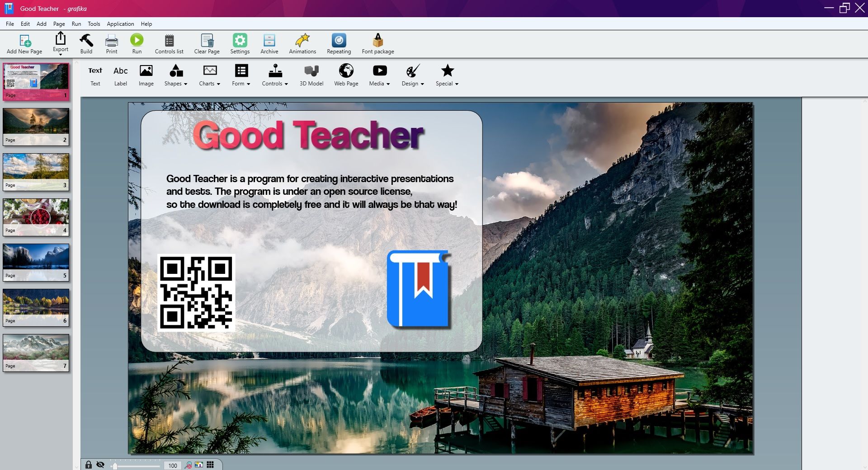The height and width of the screenshot is (470, 868).
Task: Open the Tools menu
Action: (x=94, y=24)
